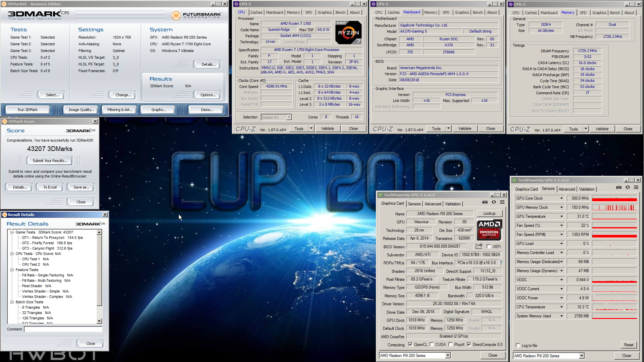Click the BIOS share/export icon in GPU-Z
The image size is (644, 362).
point(479,246)
